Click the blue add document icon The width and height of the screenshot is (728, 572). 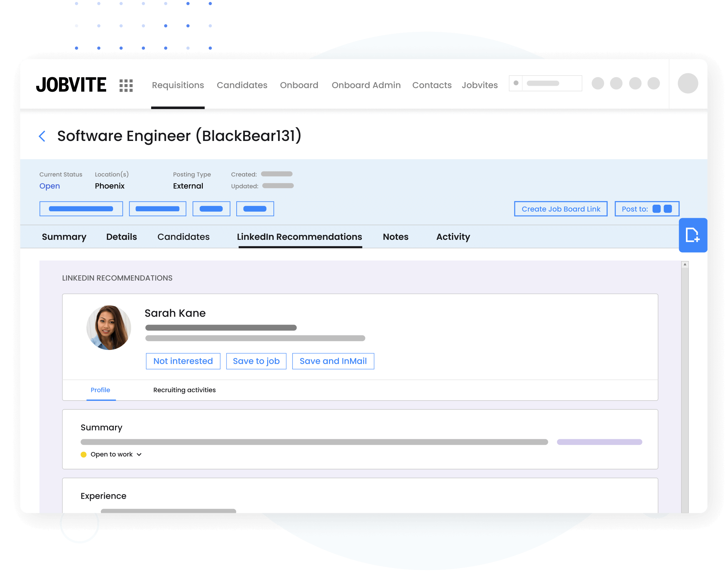click(x=692, y=235)
